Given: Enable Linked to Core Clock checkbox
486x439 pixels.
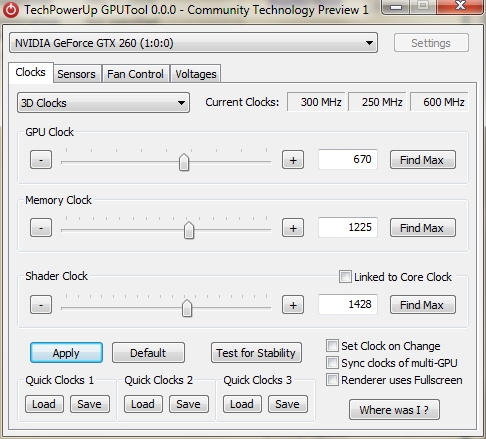Looking at the screenshot, I should tap(345, 277).
